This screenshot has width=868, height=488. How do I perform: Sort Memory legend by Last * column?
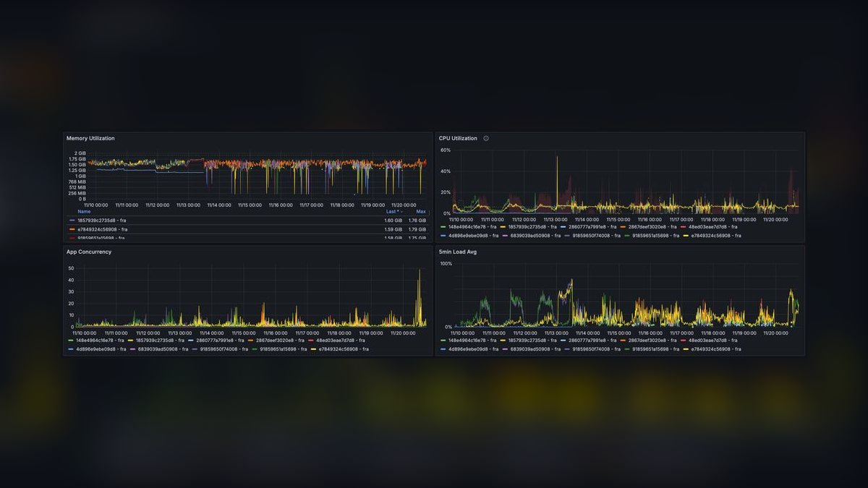[x=393, y=212]
